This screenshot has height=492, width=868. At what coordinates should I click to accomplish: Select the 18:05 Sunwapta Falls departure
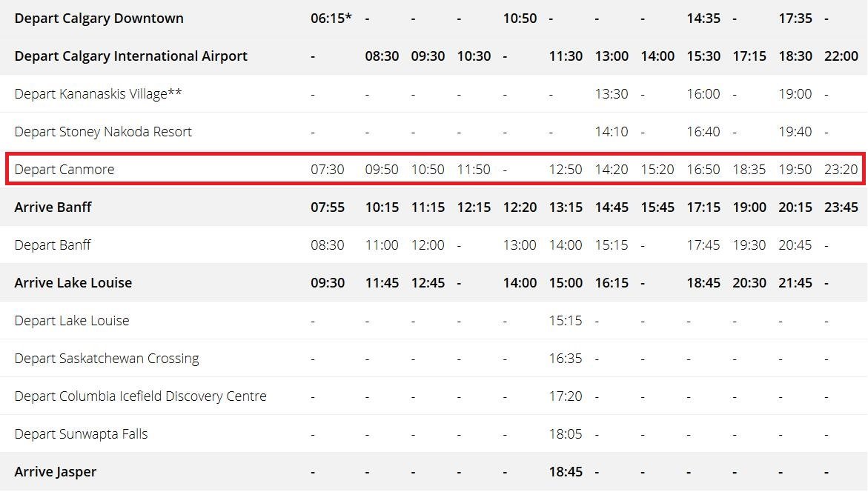565,434
